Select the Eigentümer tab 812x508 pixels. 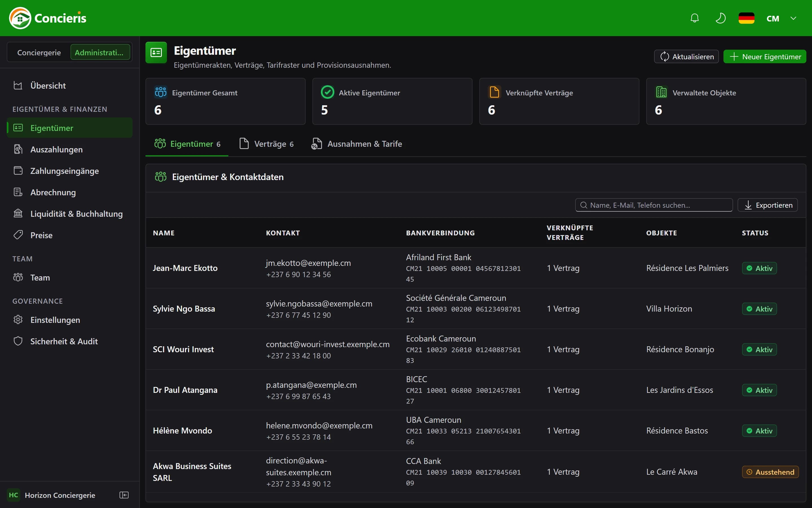[x=187, y=144]
